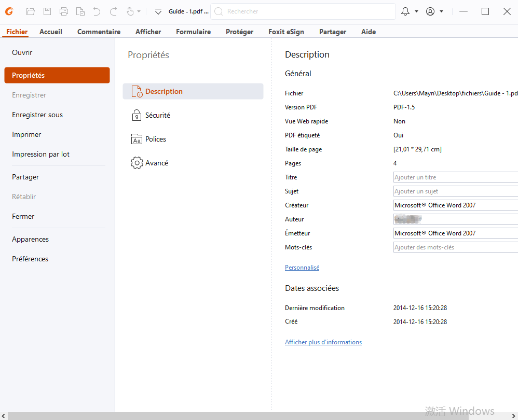Click the page size value [21,01 * 29,71 cm]
The image size is (518, 420).
(x=417, y=149)
